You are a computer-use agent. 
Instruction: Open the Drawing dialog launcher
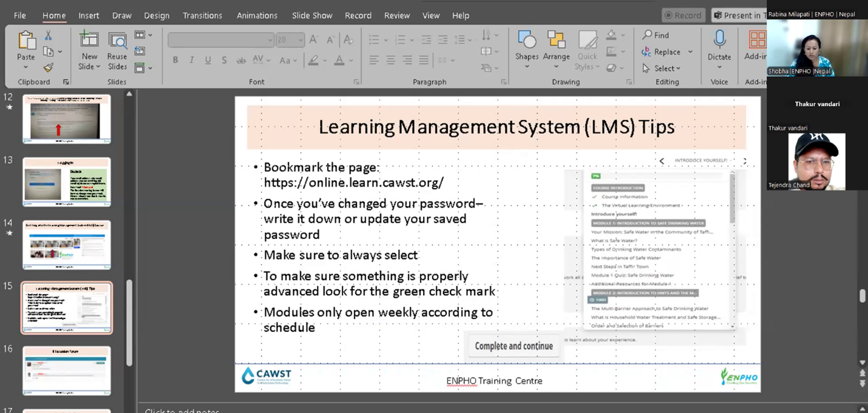pos(629,82)
